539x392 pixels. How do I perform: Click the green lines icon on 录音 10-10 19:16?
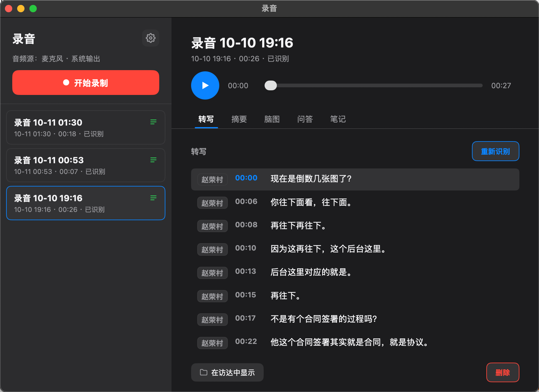[x=153, y=198]
